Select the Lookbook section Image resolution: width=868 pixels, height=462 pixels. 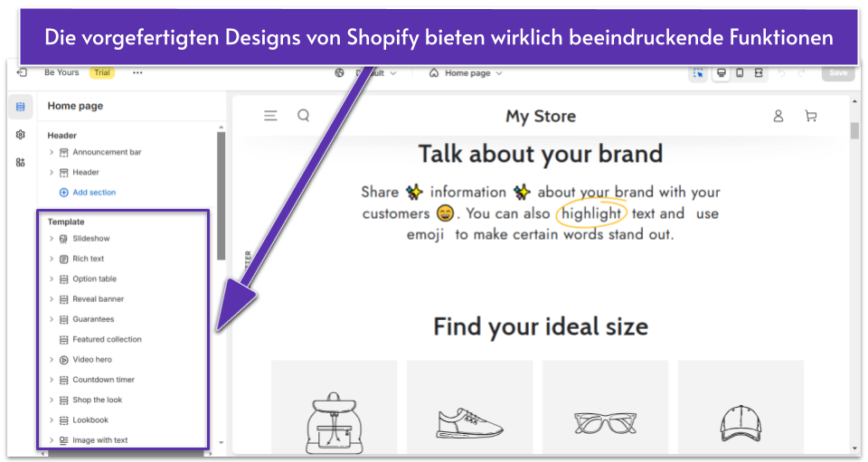pos(90,420)
